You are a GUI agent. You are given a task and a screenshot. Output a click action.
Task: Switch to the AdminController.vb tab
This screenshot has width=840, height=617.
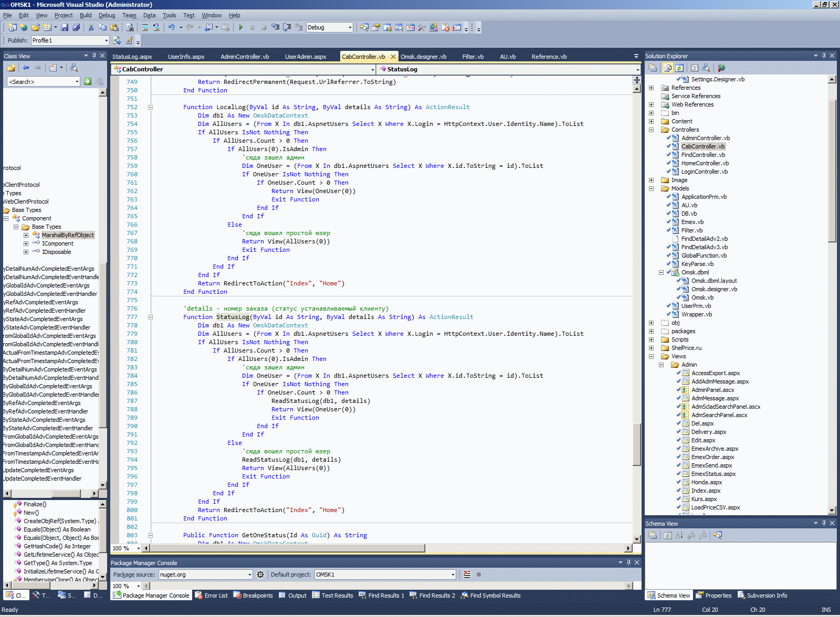(245, 57)
